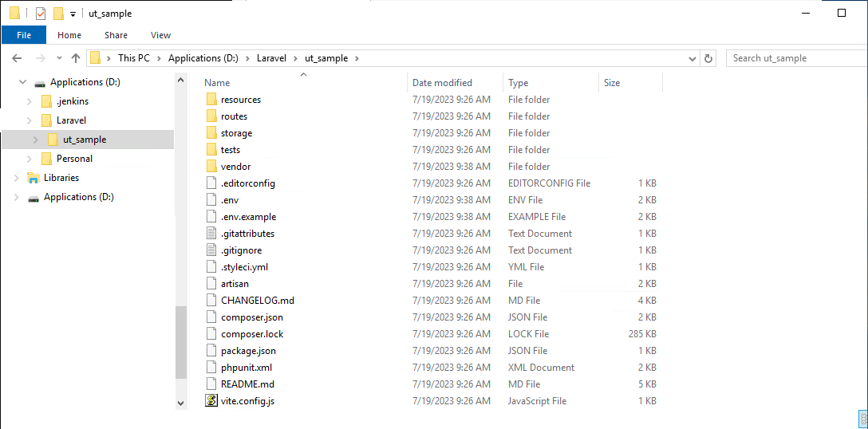Open the Share ribbon tab
The image size is (868, 429).
coord(116,35)
